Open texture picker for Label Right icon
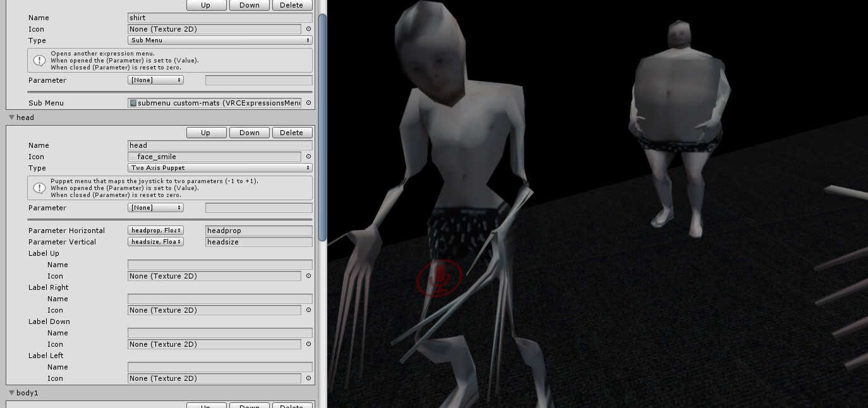This screenshot has height=408, width=868. coord(308,310)
